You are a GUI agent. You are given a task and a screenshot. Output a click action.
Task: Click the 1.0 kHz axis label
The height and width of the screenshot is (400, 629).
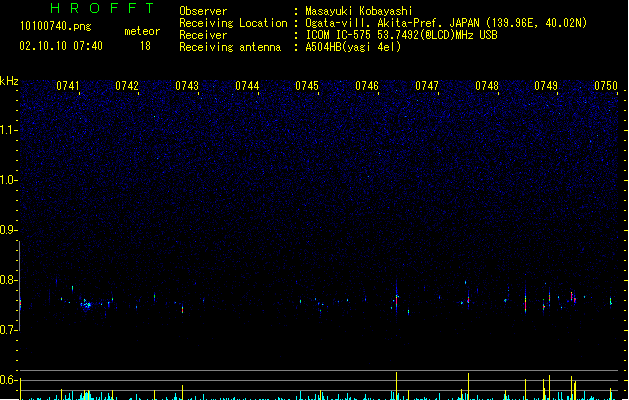point(8,180)
